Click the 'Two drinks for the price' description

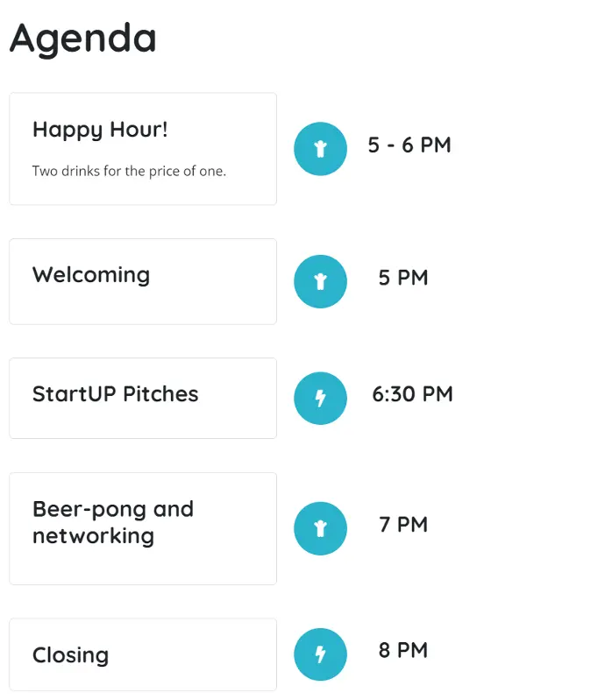point(129,171)
